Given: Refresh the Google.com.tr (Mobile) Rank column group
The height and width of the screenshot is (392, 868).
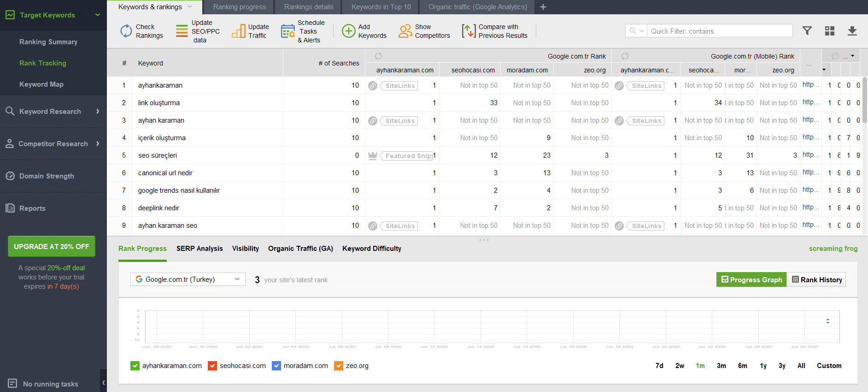Looking at the screenshot, I should [x=625, y=56].
